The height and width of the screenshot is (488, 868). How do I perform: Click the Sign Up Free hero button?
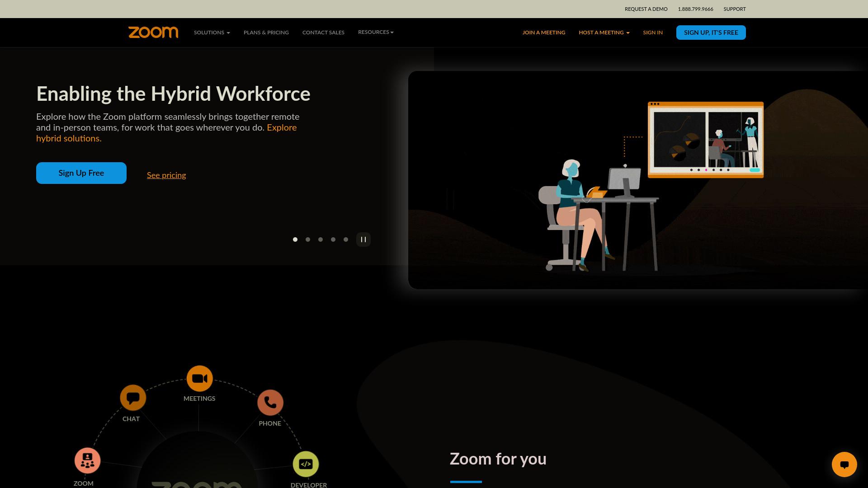[x=81, y=173]
